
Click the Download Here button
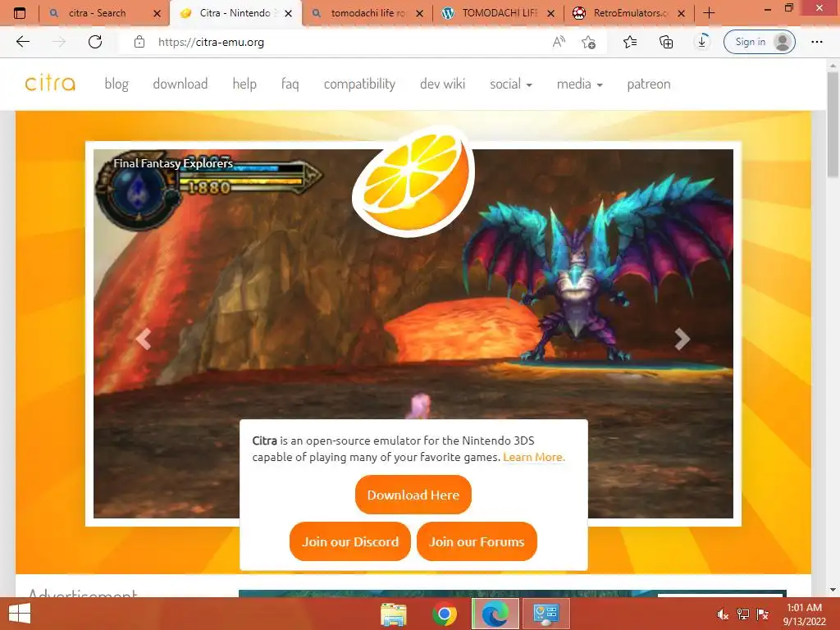pyautogui.click(x=413, y=495)
